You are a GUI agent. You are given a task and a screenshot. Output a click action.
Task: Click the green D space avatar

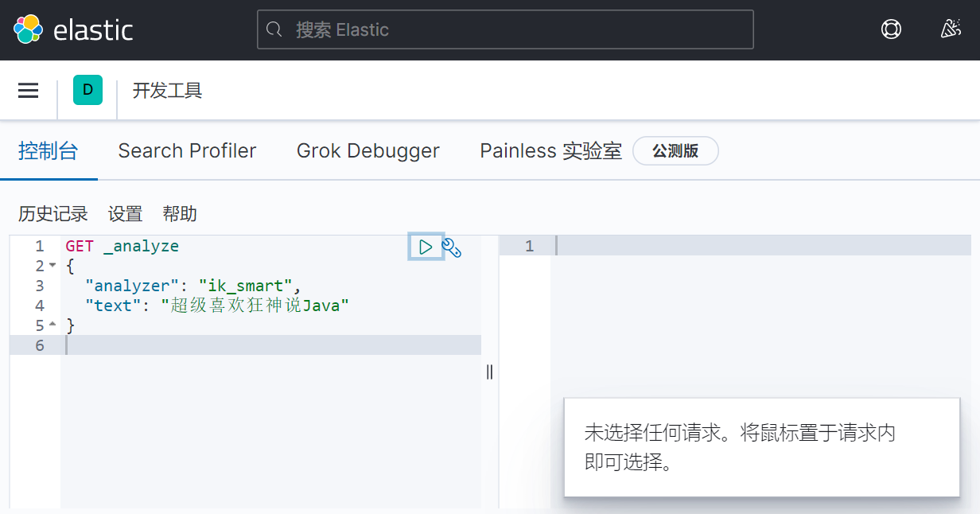[x=87, y=90]
